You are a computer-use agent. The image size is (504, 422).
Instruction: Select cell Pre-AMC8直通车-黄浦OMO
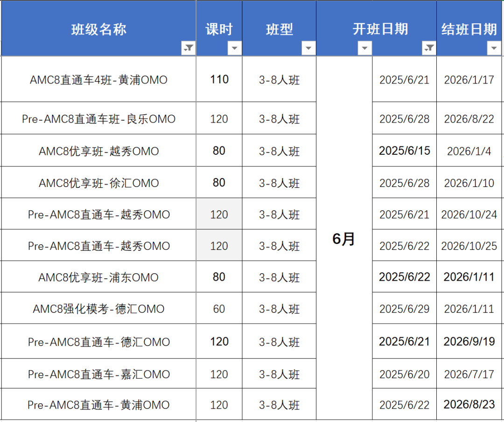98,404
